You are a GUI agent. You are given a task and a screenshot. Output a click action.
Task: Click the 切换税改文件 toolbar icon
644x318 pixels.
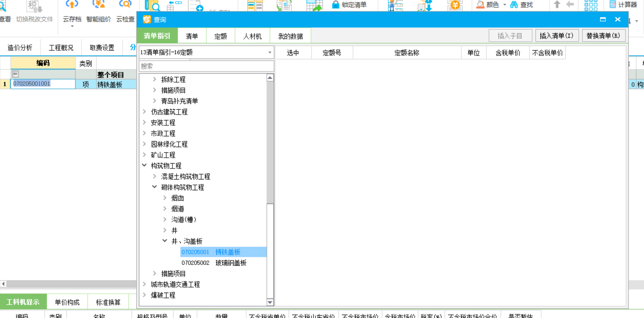34,6
